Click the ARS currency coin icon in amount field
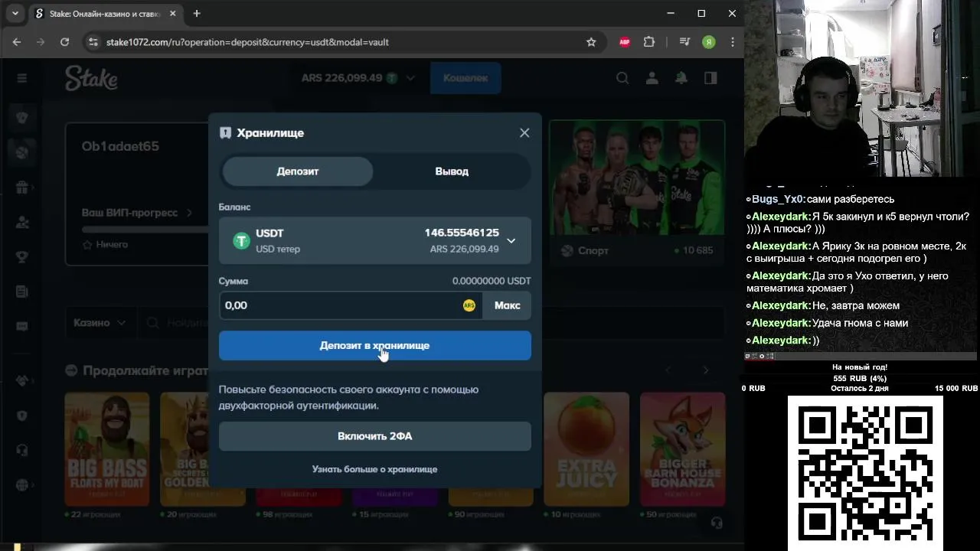Screen dimensions: 980x551 [469, 305]
